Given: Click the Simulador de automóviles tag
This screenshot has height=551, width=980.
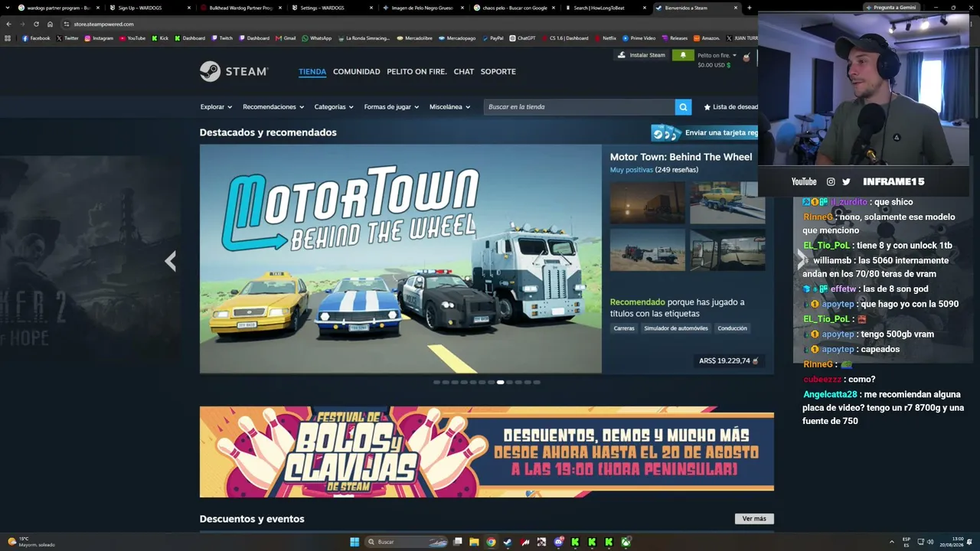Looking at the screenshot, I should (676, 328).
